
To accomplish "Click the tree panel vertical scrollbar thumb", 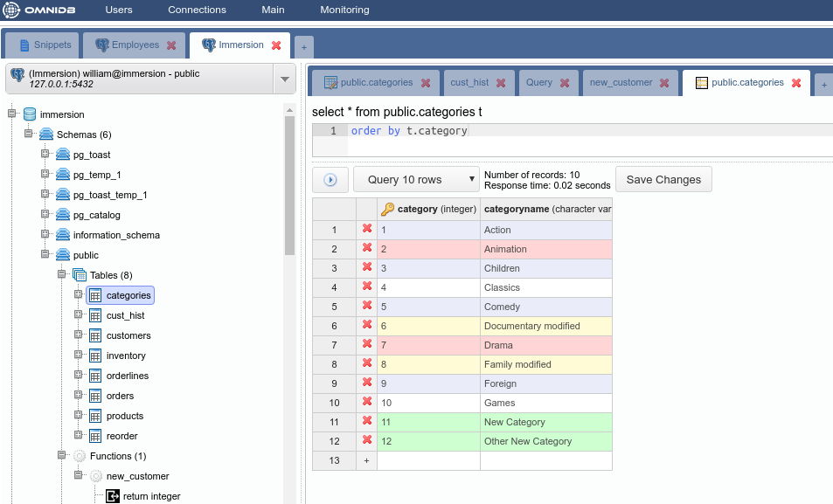I will coord(289,185).
